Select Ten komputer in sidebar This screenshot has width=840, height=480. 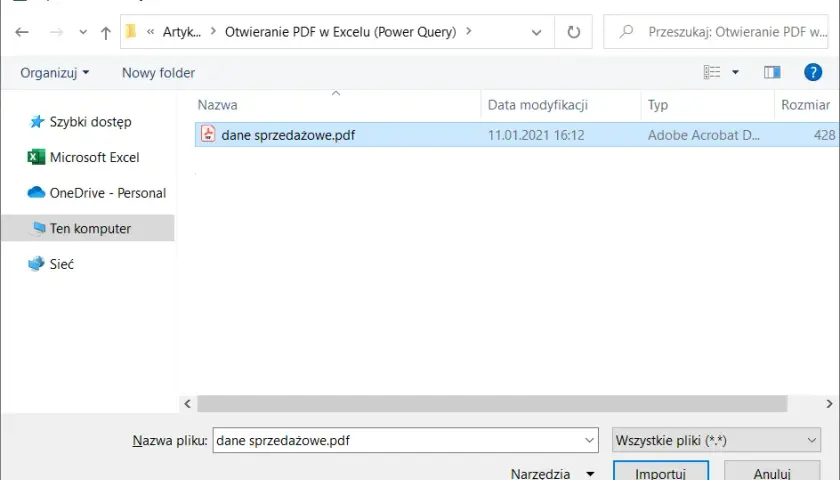pos(88,228)
